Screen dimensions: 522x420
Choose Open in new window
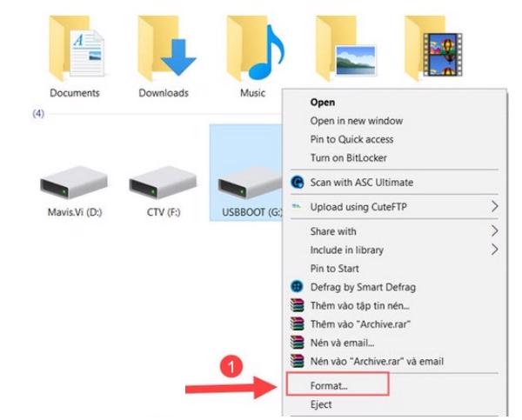click(357, 121)
